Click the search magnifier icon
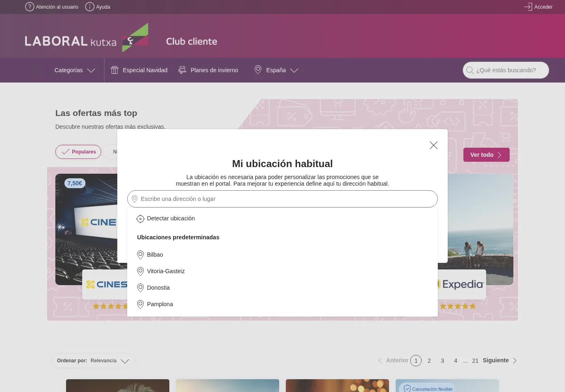This screenshot has width=565, height=392. 470,70
